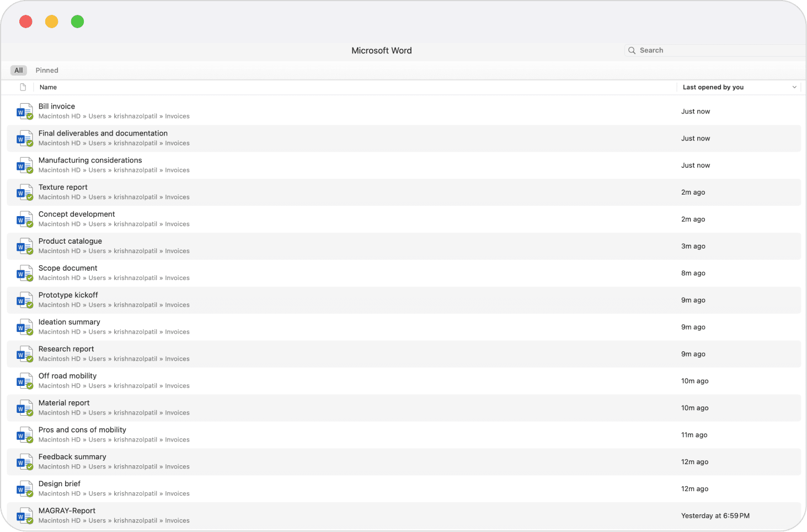This screenshot has width=807, height=532.
Task: Switch to the Pinned tab
Action: (x=47, y=71)
